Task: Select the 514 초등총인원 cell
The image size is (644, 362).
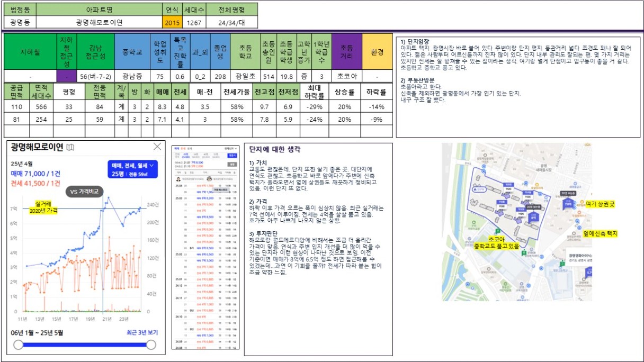Action: (269, 76)
